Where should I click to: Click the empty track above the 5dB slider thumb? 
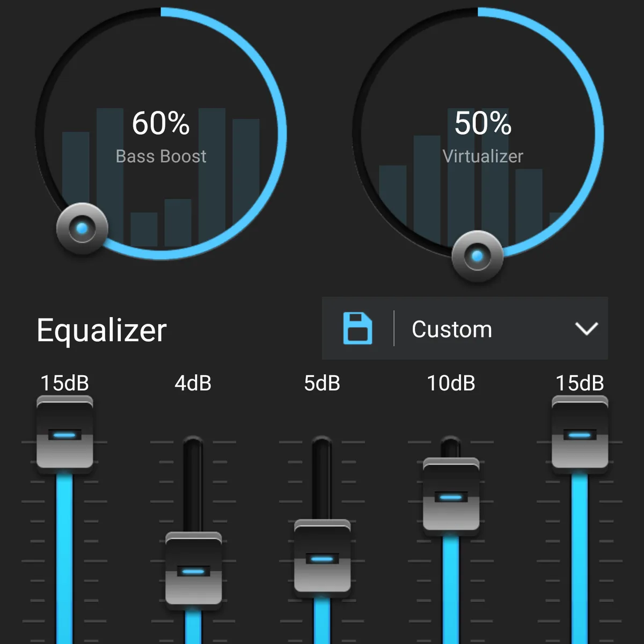point(322,478)
